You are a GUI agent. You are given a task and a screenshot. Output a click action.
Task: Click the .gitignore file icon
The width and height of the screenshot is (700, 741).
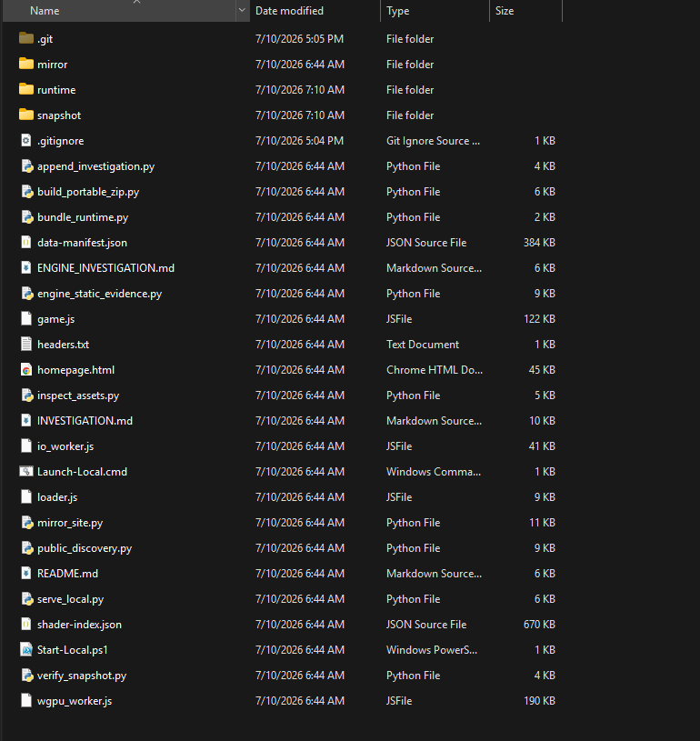pyautogui.click(x=26, y=140)
